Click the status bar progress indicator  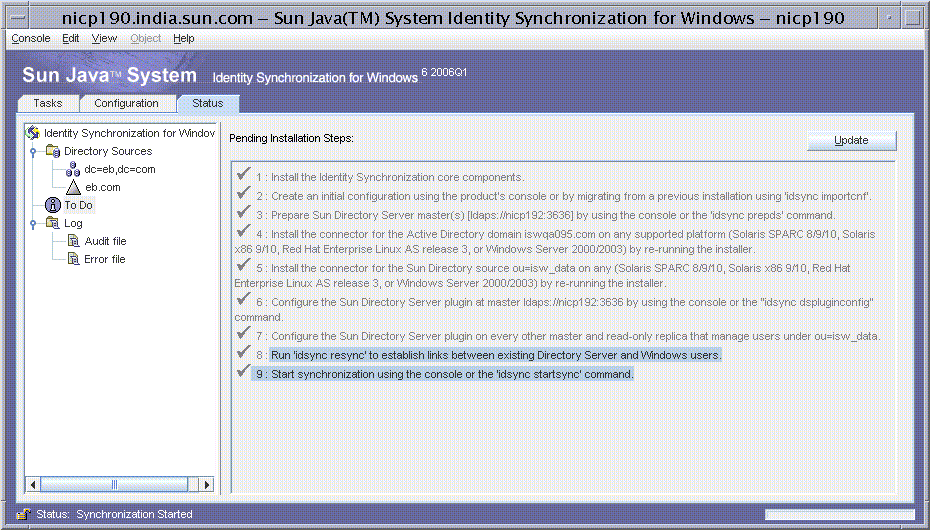840,514
